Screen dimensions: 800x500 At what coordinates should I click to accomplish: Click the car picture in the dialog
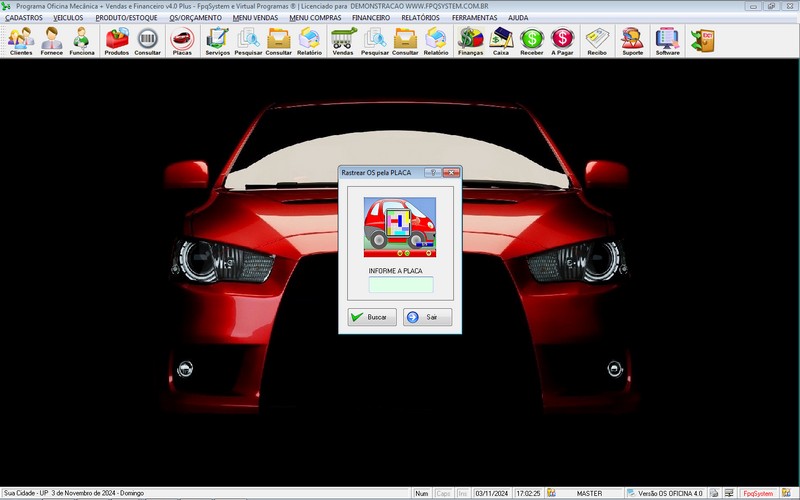coord(400,227)
